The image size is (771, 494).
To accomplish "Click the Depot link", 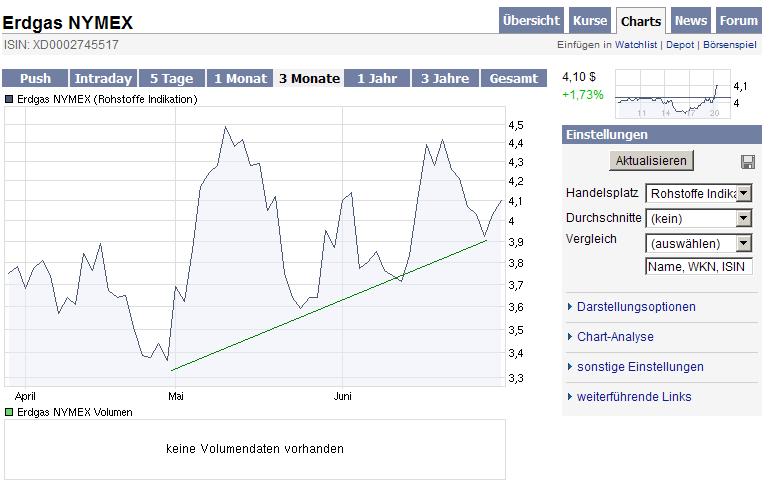I will point(680,45).
